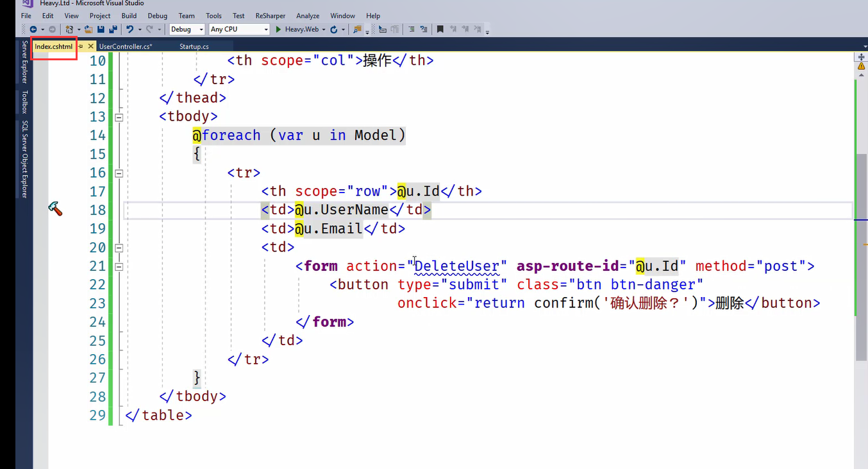Image resolution: width=868 pixels, height=469 pixels.
Task: Open the browser refresh dropdown arrow
Action: tap(344, 30)
